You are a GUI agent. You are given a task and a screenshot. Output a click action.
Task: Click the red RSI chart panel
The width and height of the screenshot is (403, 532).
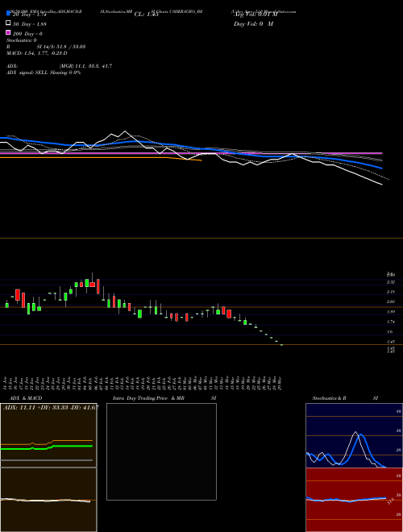click(x=354, y=500)
